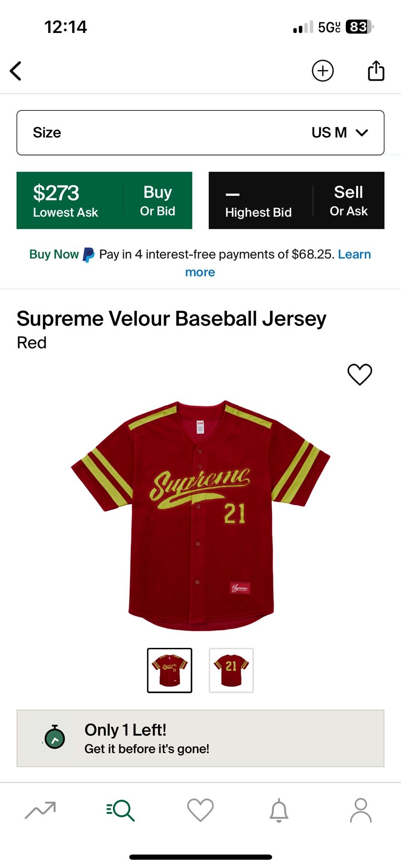Tap the plus circle add icon
401x868 pixels.
tap(323, 71)
